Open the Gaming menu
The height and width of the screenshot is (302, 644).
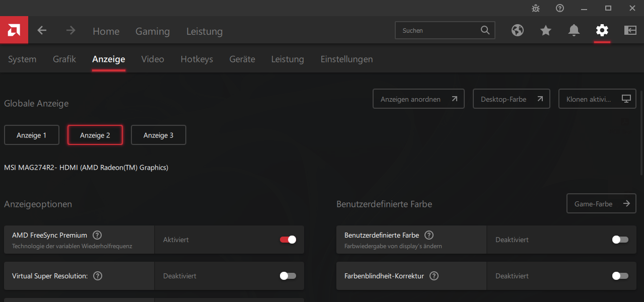[153, 31]
